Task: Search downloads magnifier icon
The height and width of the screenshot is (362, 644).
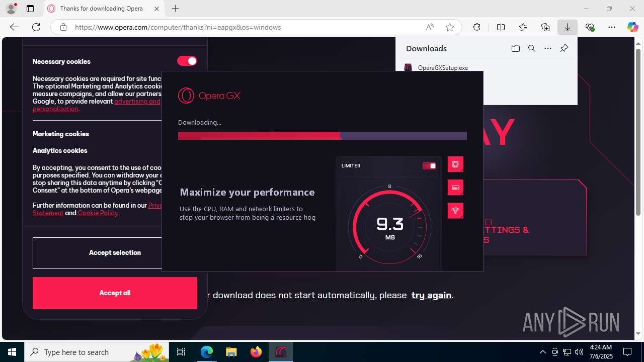Action: click(531, 48)
